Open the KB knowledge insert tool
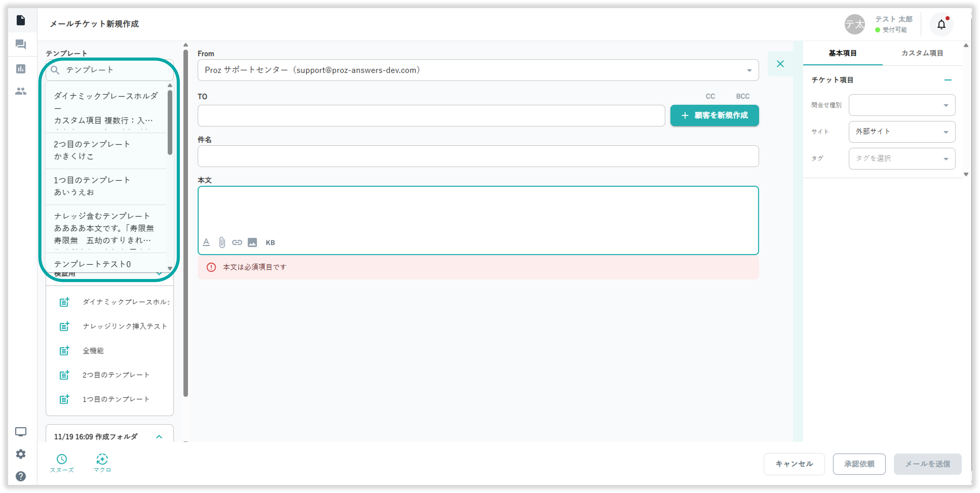This screenshot has width=980, height=493. point(270,242)
